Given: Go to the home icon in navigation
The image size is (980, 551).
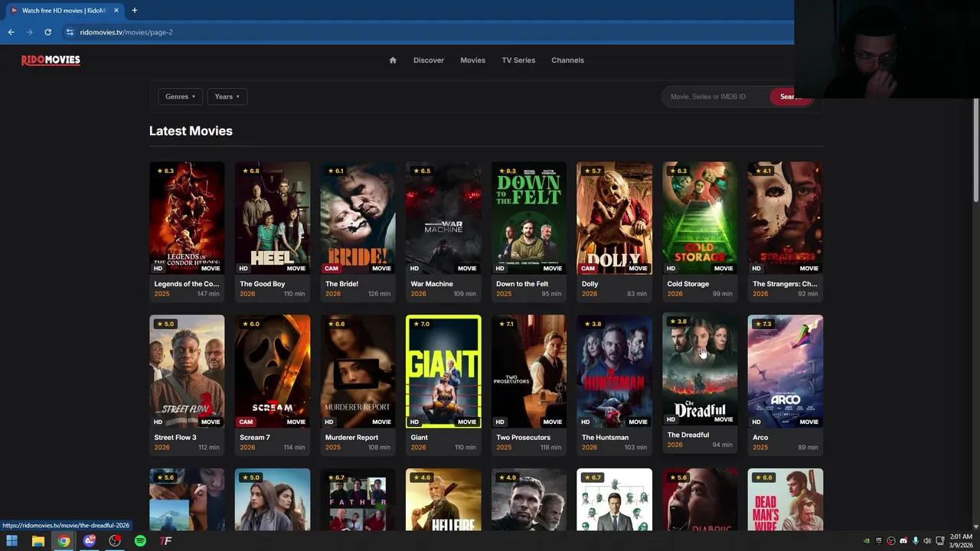Looking at the screenshot, I should click(393, 60).
